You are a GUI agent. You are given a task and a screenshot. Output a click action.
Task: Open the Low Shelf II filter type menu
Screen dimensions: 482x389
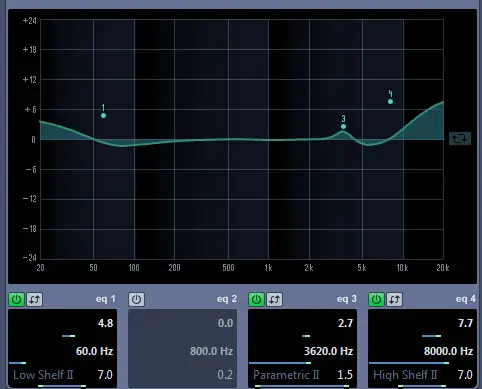pyautogui.click(x=43, y=375)
